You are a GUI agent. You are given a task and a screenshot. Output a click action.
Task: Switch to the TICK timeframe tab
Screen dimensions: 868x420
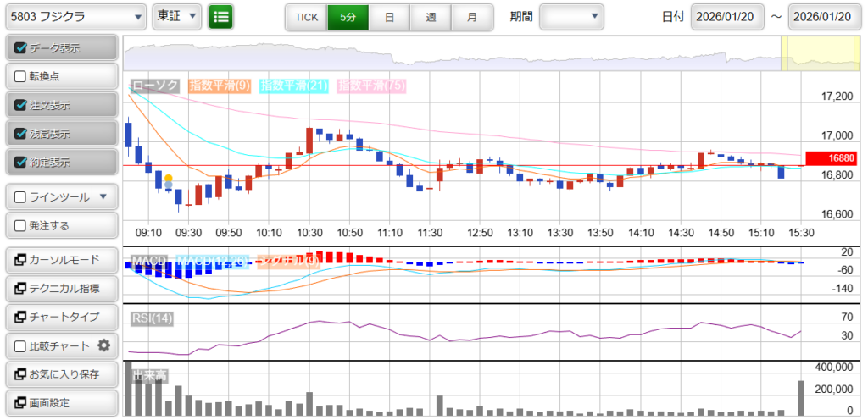pos(306,16)
